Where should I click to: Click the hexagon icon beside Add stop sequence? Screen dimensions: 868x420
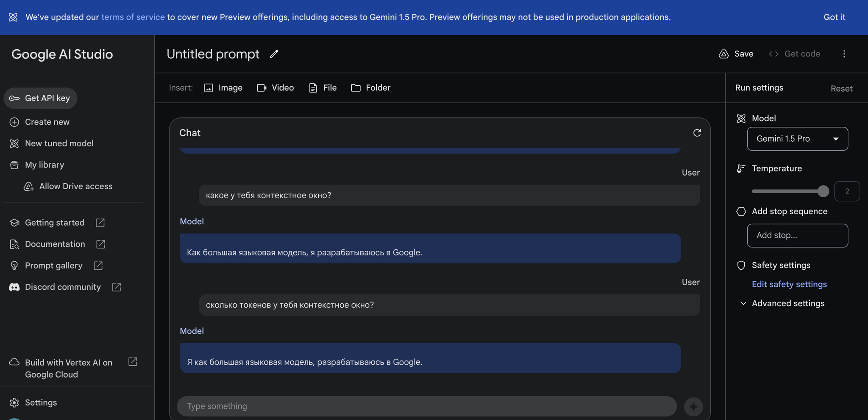[741, 211]
